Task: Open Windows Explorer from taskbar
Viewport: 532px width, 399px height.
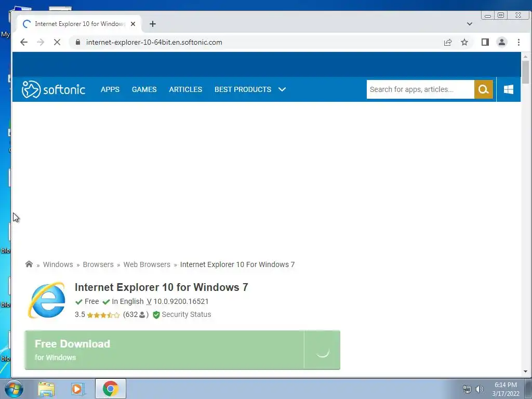Action: click(x=46, y=389)
